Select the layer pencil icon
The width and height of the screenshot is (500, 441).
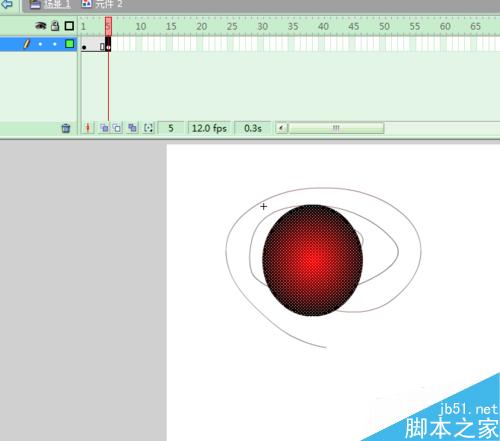(27, 44)
